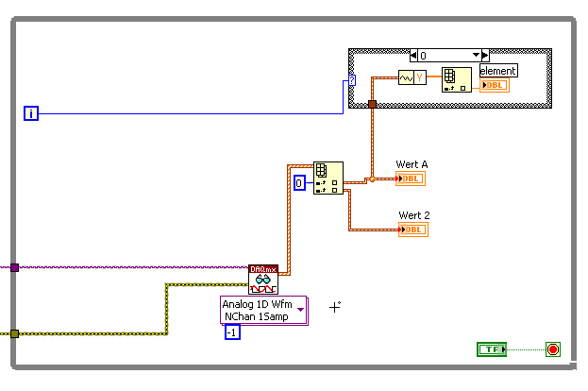Click the 0 index constant
This screenshot has height=391, width=588.
(x=299, y=183)
